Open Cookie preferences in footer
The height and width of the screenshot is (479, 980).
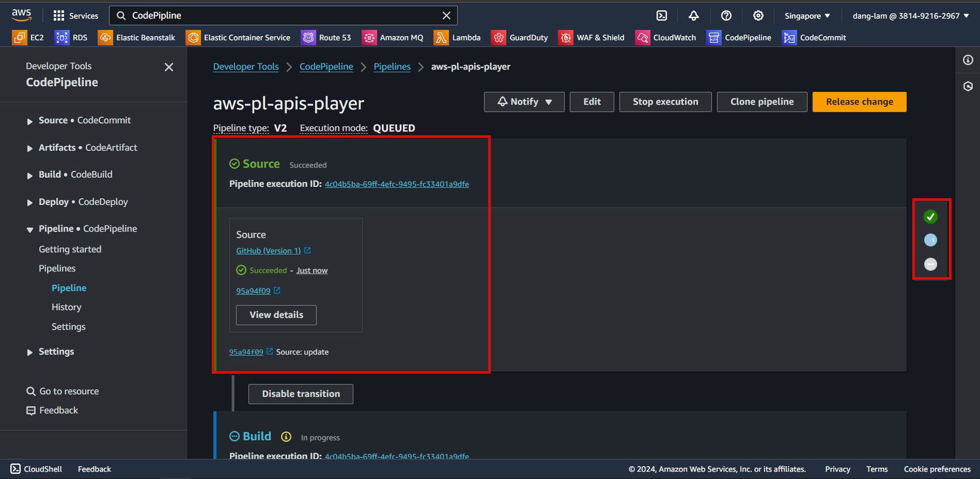click(937, 469)
